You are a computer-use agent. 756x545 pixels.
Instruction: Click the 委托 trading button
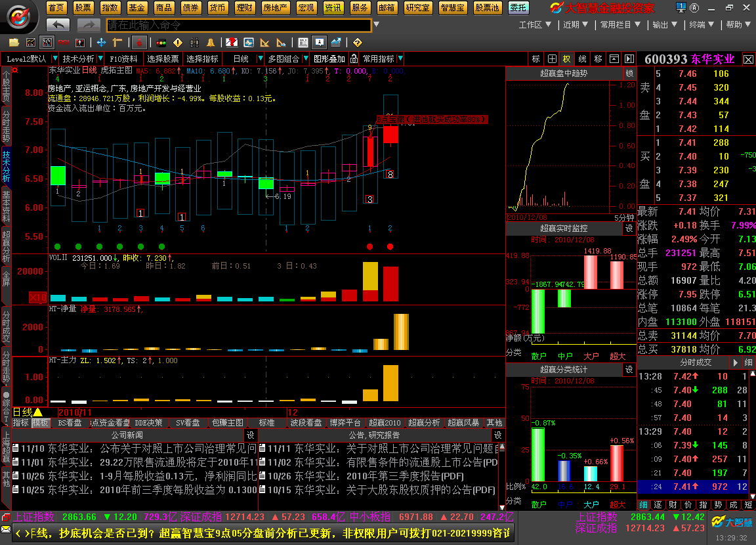click(518, 8)
